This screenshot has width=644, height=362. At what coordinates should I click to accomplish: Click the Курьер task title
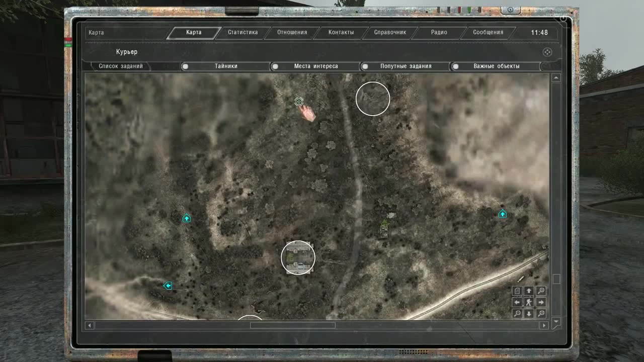(127, 52)
